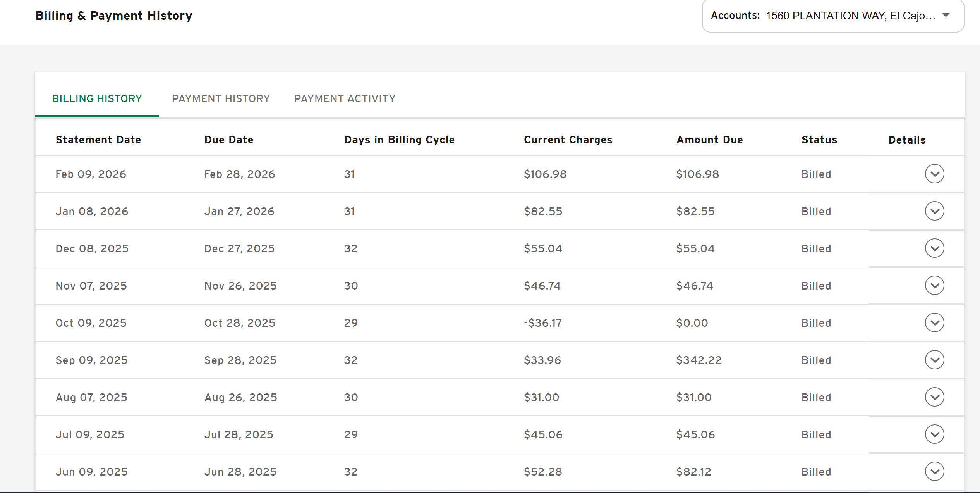The image size is (980, 493).
Task: Click the Statement Date column header
Action: [x=98, y=140]
